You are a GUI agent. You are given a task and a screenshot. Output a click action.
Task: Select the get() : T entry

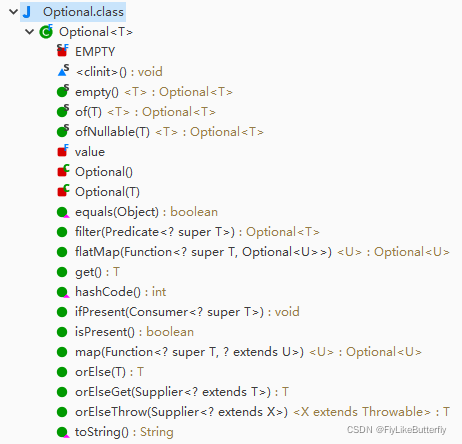97,272
